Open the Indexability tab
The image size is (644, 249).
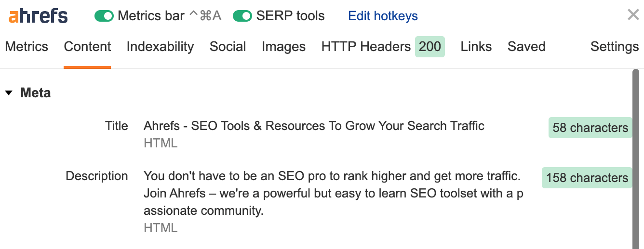coord(160,47)
